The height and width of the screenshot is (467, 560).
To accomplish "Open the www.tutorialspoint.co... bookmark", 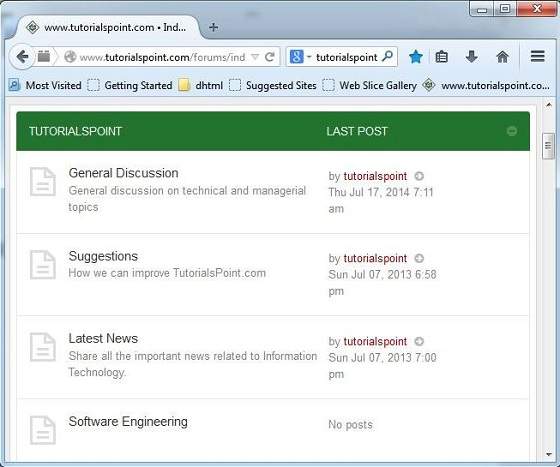I will pos(486,85).
